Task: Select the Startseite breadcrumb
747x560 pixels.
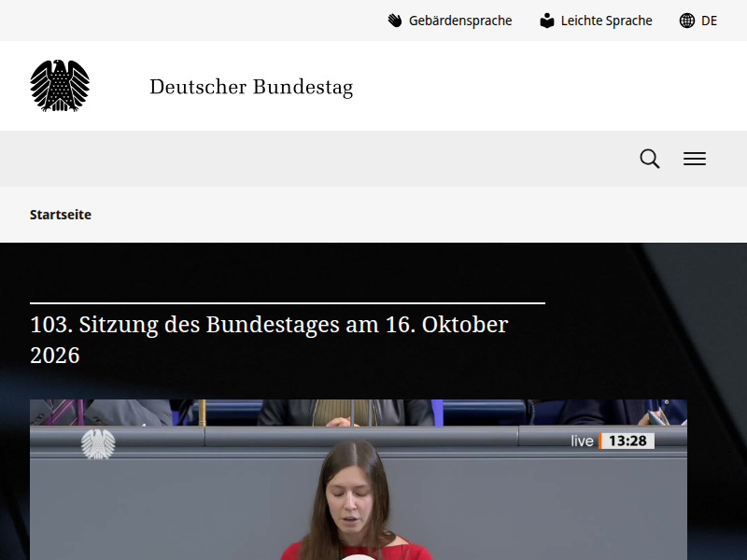Action: [61, 215]
